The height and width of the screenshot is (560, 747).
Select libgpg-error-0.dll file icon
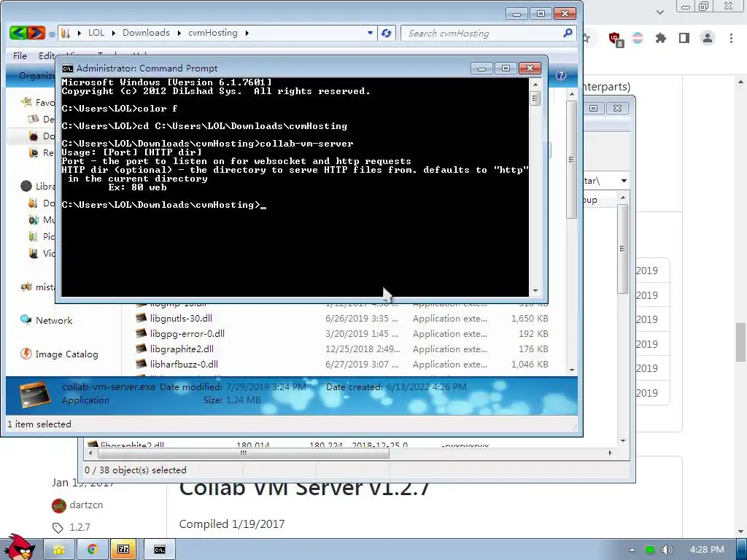tap(141, 333)
